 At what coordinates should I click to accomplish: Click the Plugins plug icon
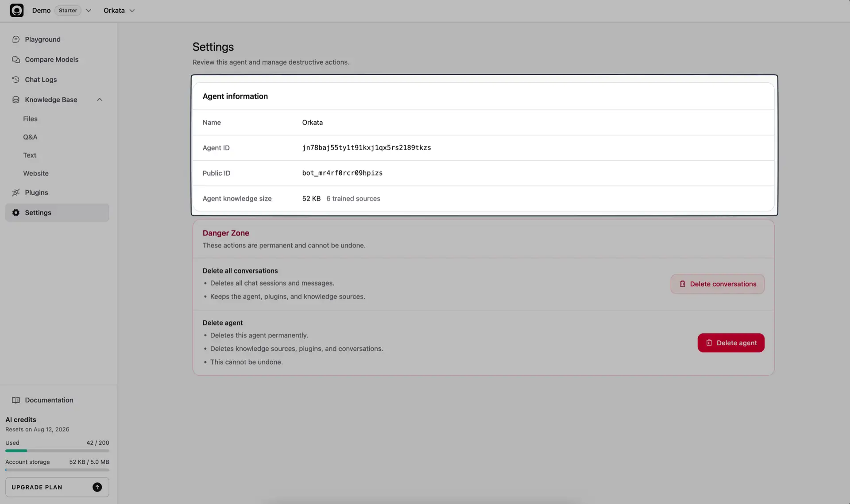pyautogui.click(x=16, y=192)
